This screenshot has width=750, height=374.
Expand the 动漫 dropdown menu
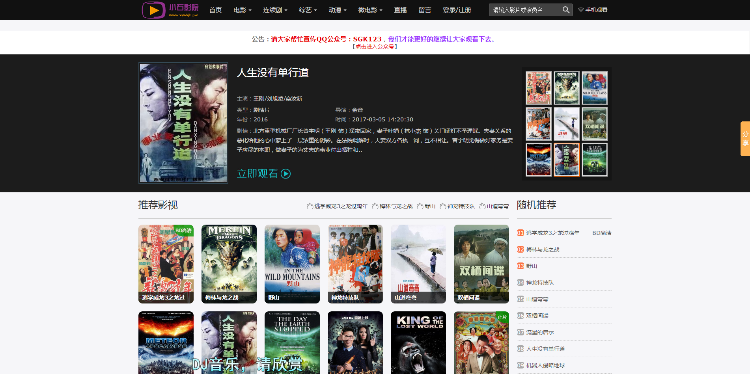click(338, 10)
